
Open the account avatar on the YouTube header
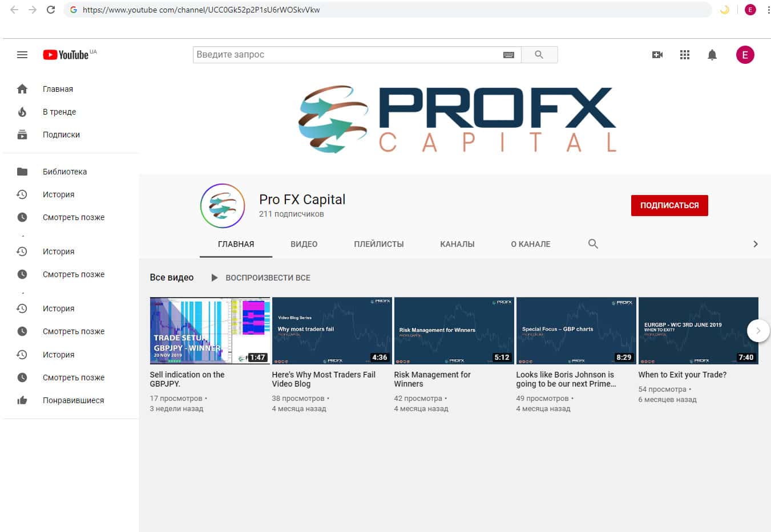745,55
